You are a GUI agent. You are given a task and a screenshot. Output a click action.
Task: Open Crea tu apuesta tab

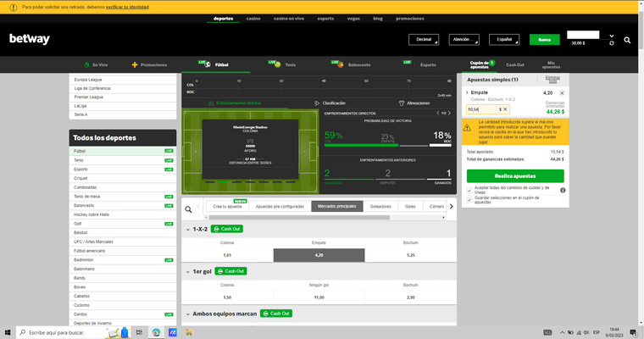(x=228, y=206)
